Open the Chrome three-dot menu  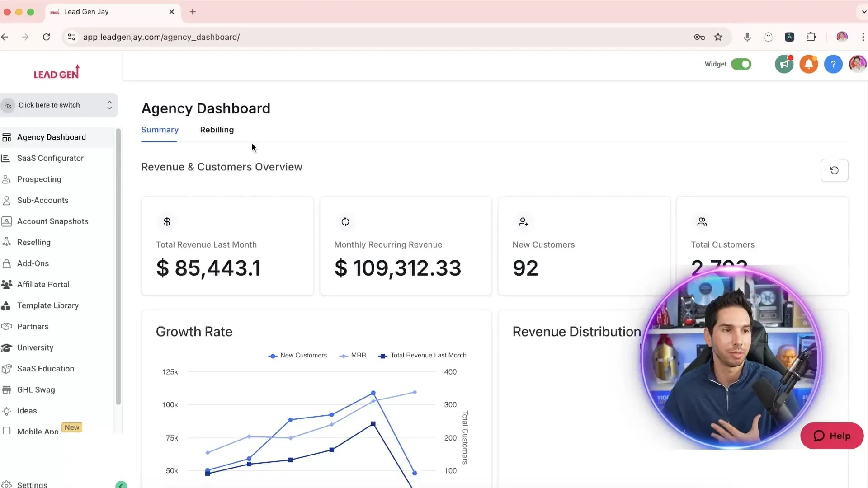click(863, 37)
